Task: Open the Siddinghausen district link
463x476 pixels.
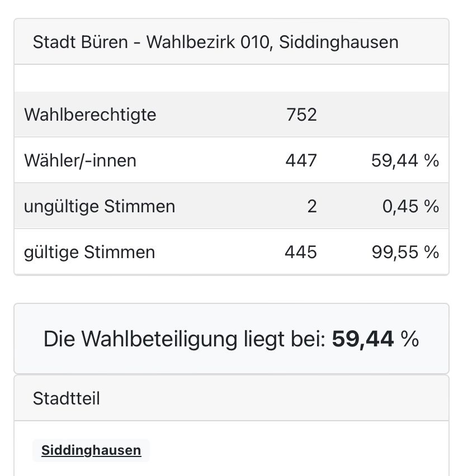Action: tap(91, 450)
